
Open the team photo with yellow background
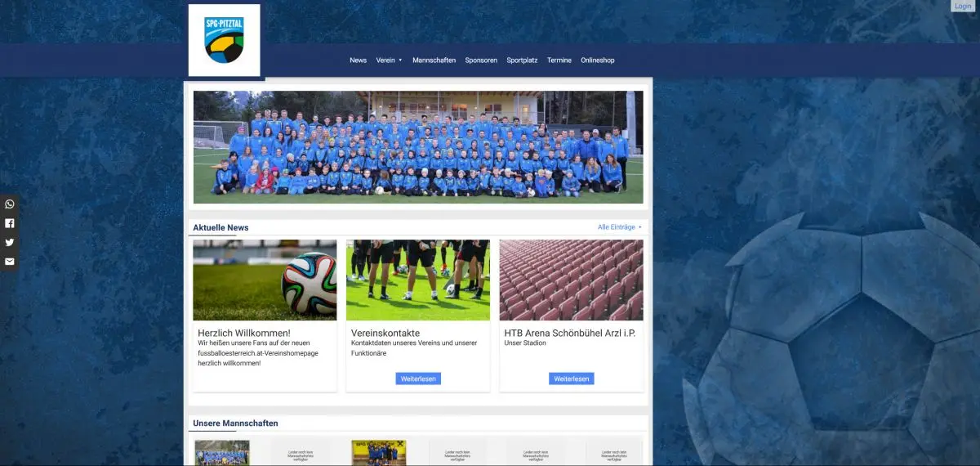379,454
